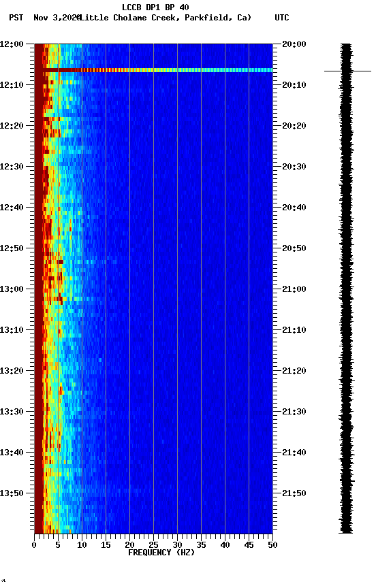Click the '40' frequency axis label
This screenshot has height=588, width=376.
point(225,545)
